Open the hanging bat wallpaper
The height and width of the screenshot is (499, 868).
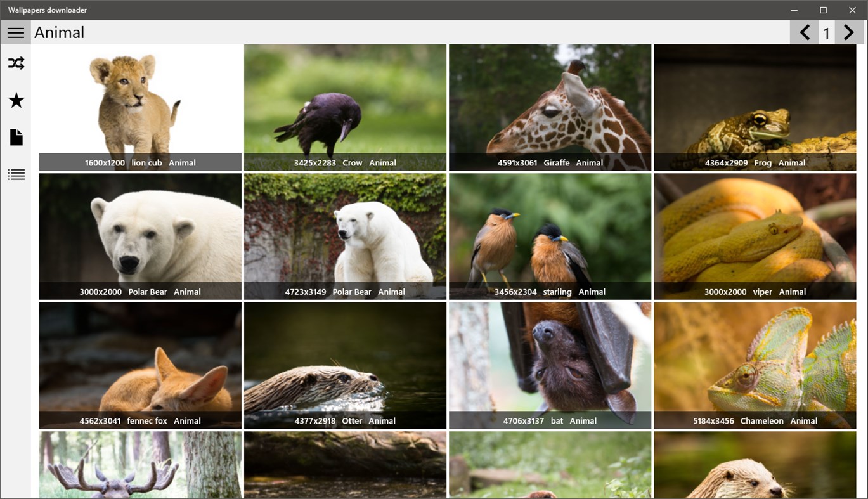pos(549,361)
